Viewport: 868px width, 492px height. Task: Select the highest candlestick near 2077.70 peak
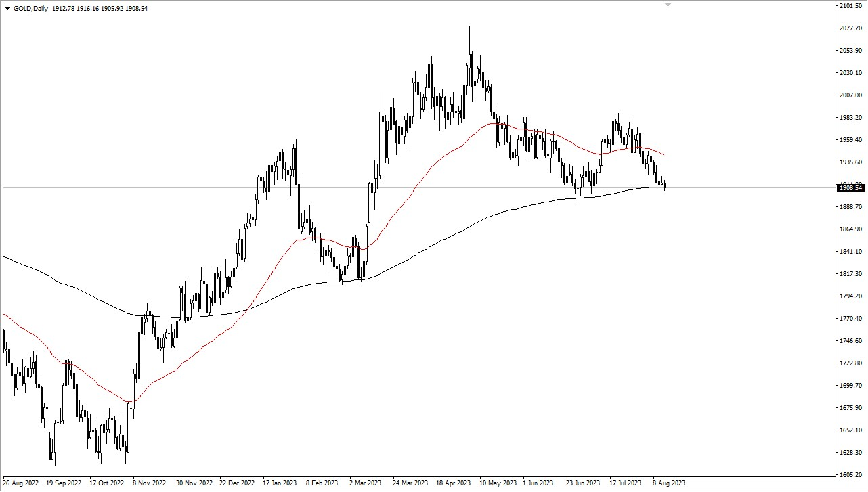pos(469,41)
